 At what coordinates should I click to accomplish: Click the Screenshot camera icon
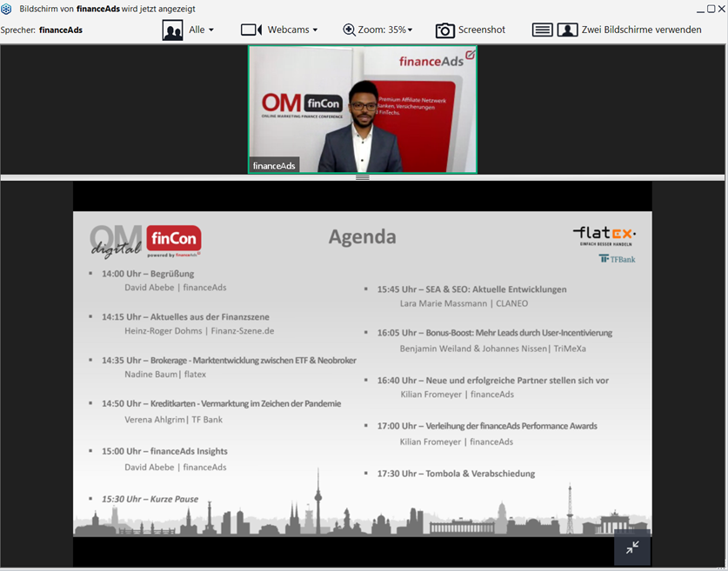point(444,30)
